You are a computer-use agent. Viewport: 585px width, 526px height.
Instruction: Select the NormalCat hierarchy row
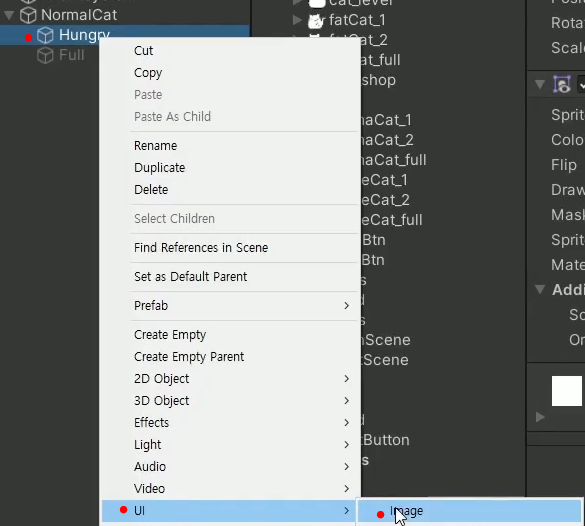(x=125, y=15)
